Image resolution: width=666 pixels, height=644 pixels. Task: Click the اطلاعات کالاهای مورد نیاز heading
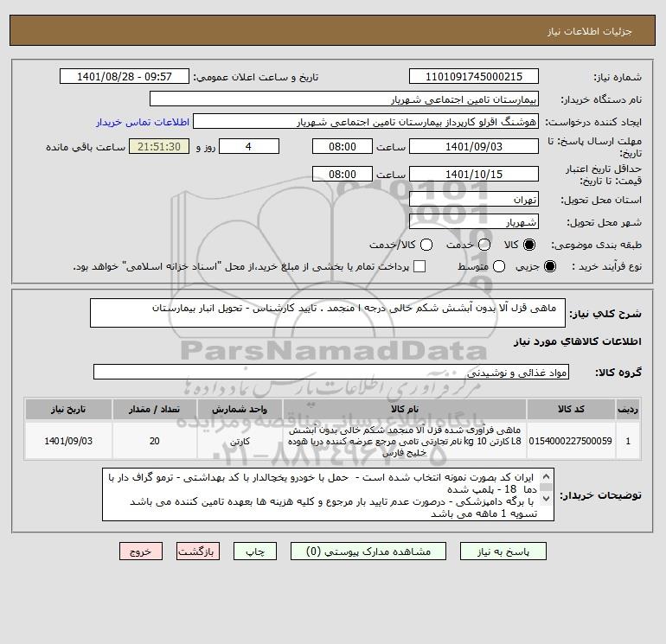(x=578, y=341)
